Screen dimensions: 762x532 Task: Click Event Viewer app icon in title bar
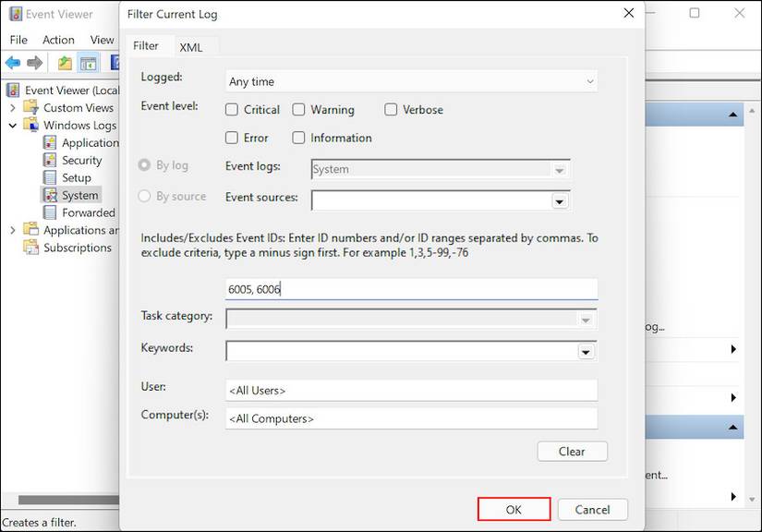point(16,14)
